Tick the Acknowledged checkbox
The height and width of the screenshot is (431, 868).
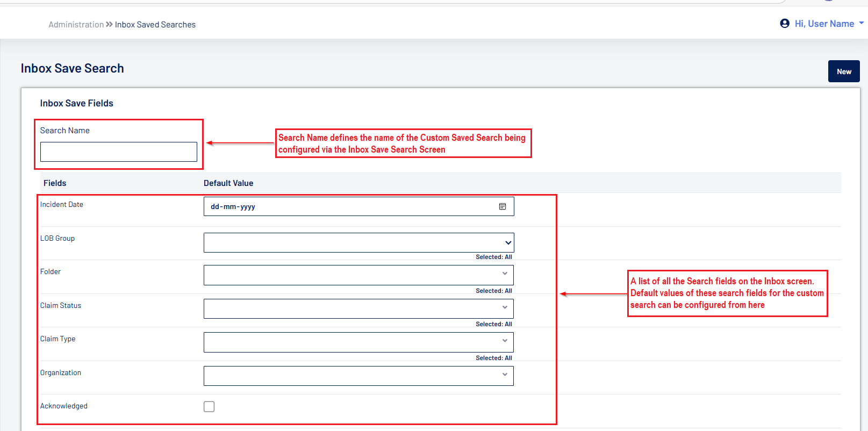[x=209, y=407]
